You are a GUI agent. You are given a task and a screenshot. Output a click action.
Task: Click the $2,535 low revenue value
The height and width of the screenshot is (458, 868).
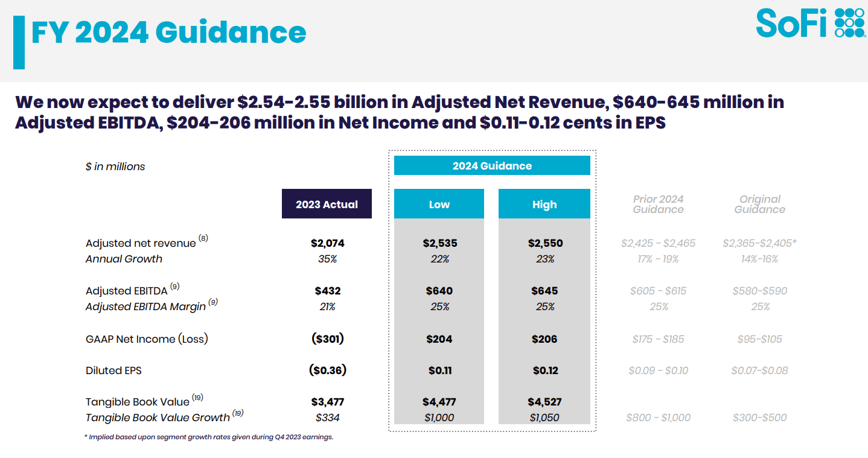click(439, 243)
